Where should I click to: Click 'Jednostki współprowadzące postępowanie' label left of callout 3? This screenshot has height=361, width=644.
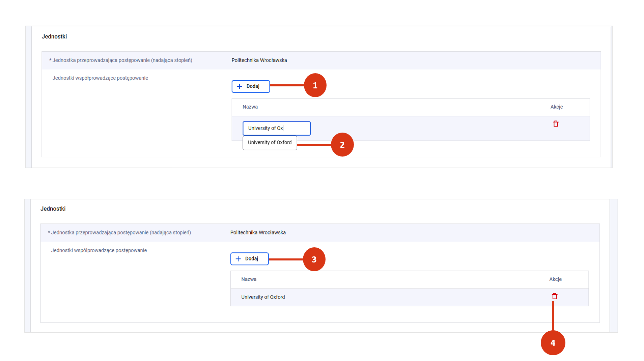[99, 250]
